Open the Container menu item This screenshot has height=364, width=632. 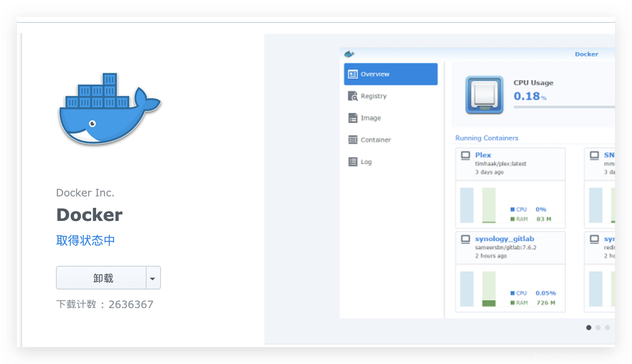point(391,140)
